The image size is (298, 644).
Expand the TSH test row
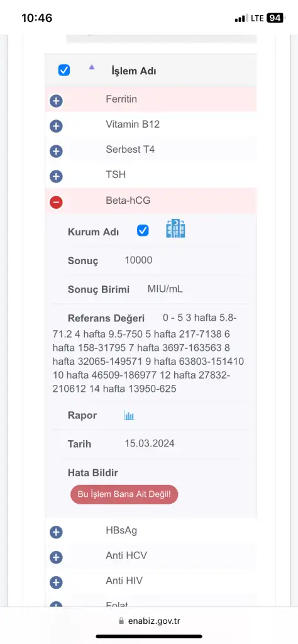(56, 177)
